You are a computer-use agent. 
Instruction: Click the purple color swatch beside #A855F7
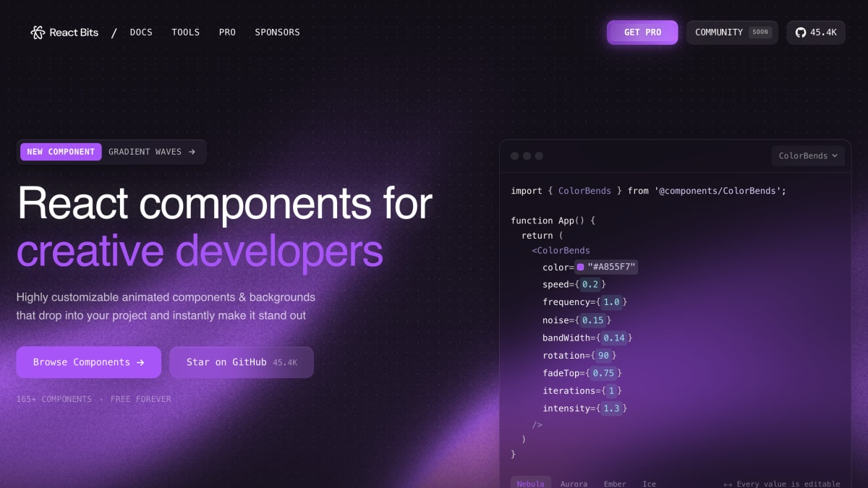[x=580, y=267]
